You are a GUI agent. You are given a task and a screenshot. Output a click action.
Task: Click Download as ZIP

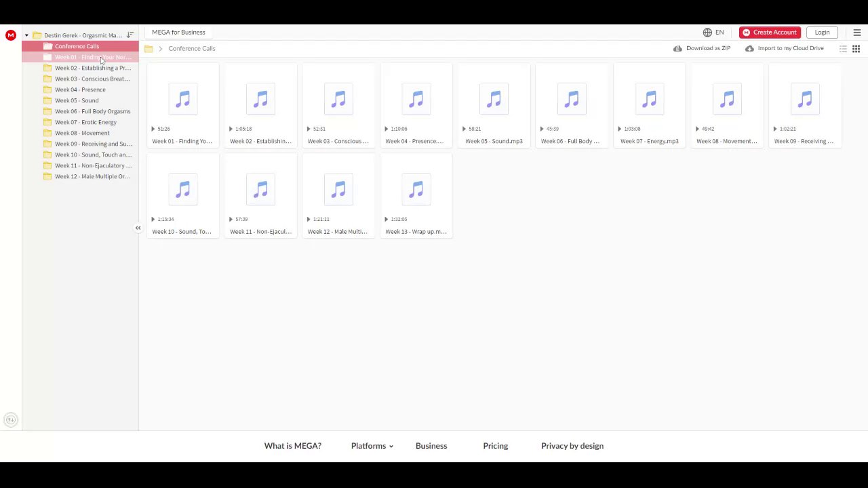coord(702,49)
